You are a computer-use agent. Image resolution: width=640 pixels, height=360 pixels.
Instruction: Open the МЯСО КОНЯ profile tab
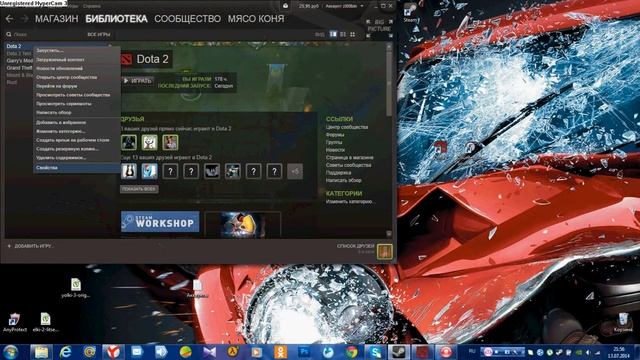click(x=256, y=19)
